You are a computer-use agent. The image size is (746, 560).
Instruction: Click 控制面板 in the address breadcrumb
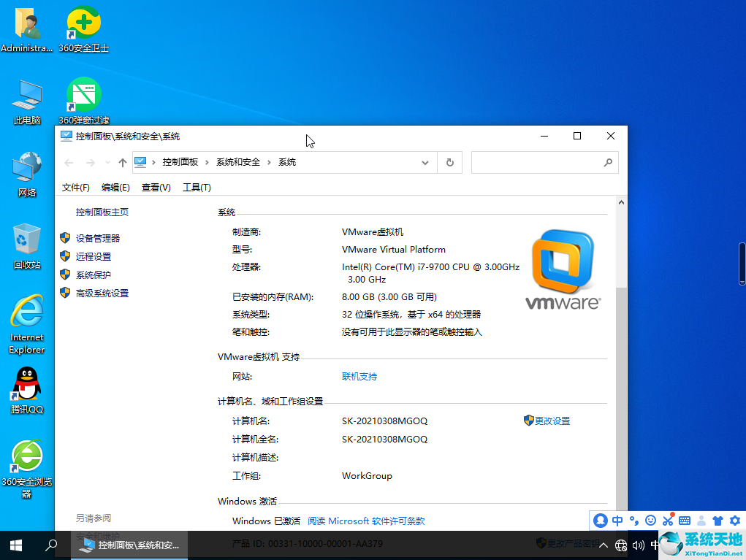(x=180, y=162)
